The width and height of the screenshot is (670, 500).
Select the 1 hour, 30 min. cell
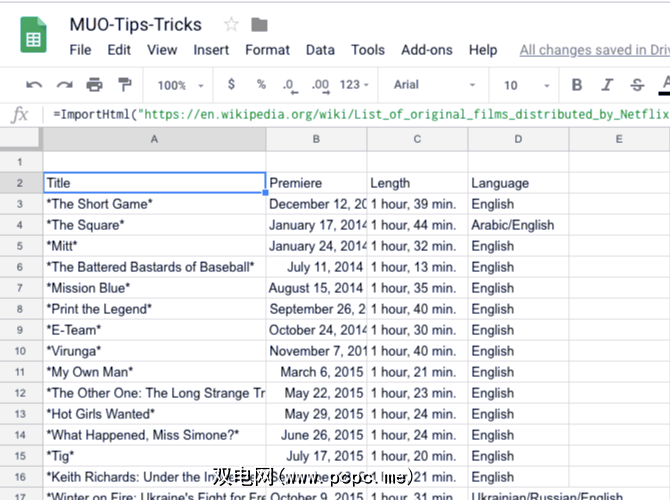coord(417,330)
